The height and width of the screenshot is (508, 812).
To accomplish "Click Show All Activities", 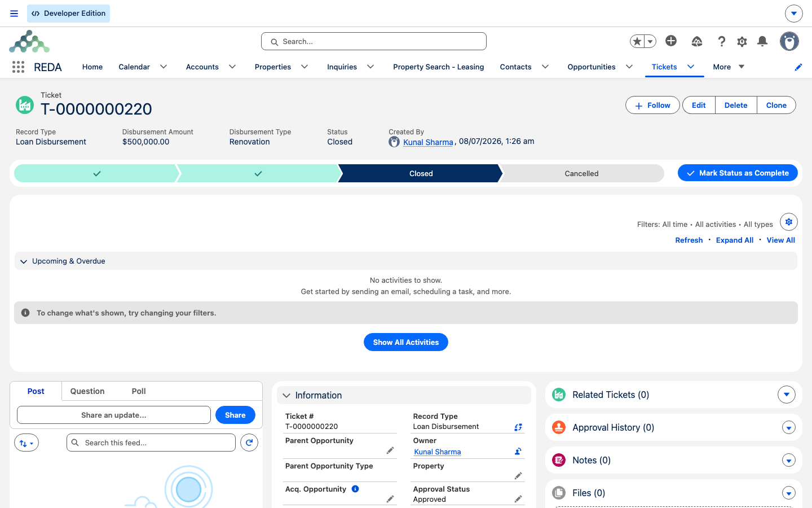I will tap(406, 342).
